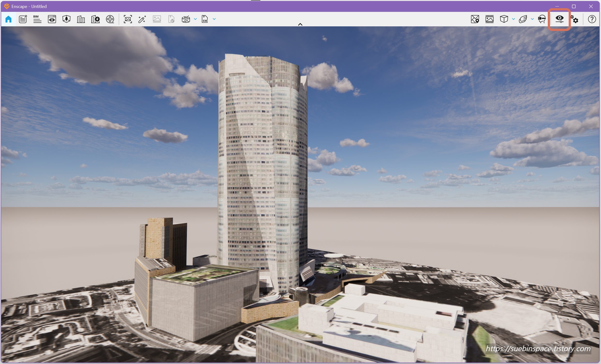Viewport: 601px width, 364px height.
Task: Collapse the toolbar with the up chevron
Action: point(300,24)
